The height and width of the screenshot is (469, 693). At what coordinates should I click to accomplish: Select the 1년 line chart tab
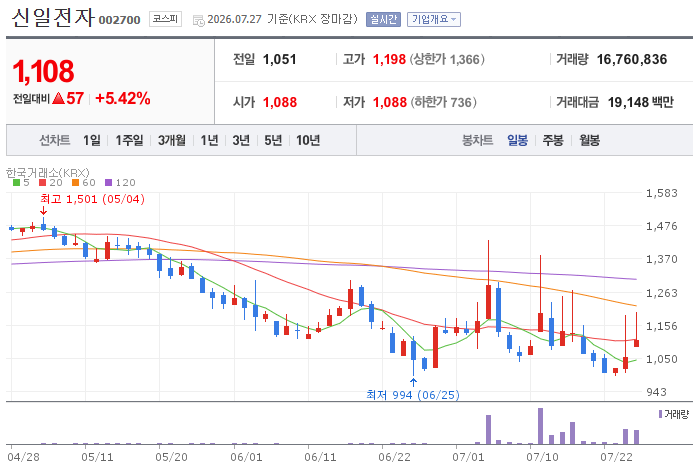pos(209,141)
